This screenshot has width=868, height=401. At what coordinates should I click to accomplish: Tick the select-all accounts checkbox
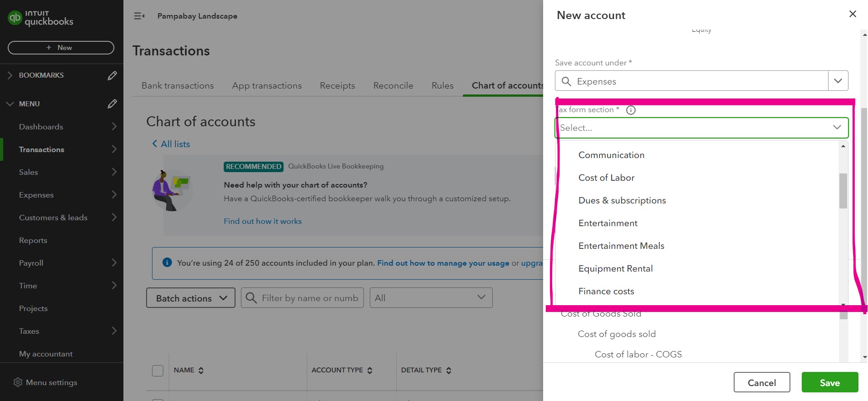coord(157,371)
